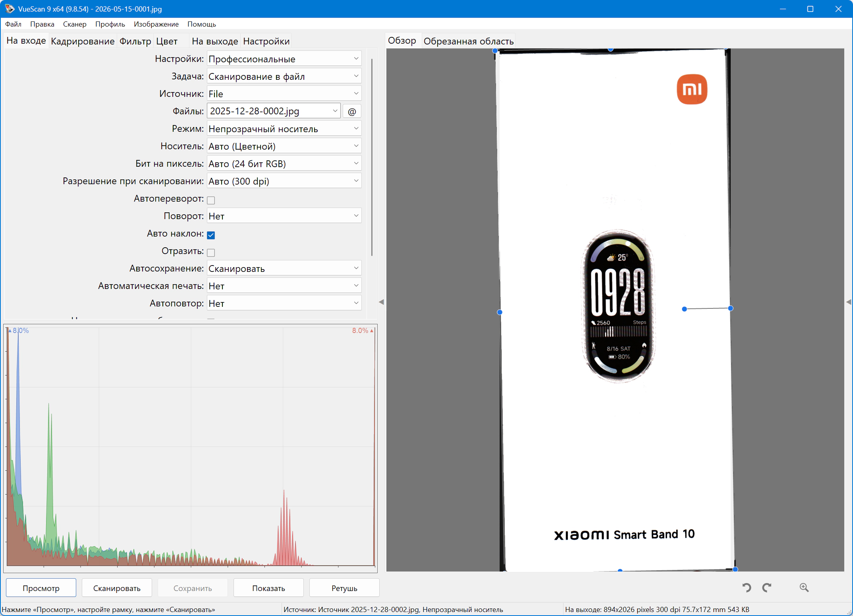Open the Автоповтор dropdown
Image resolution: width=853 pixels, height=616 pixels.
pos(284,303)
